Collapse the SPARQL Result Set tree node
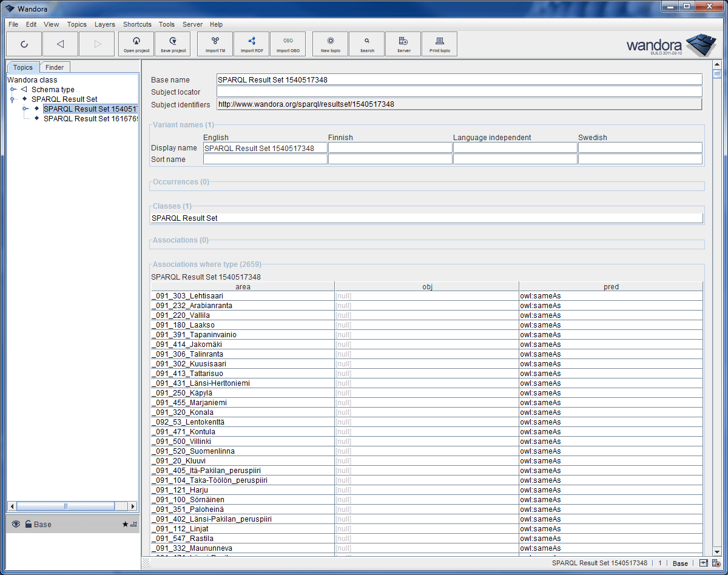 (x=13, y=99)
